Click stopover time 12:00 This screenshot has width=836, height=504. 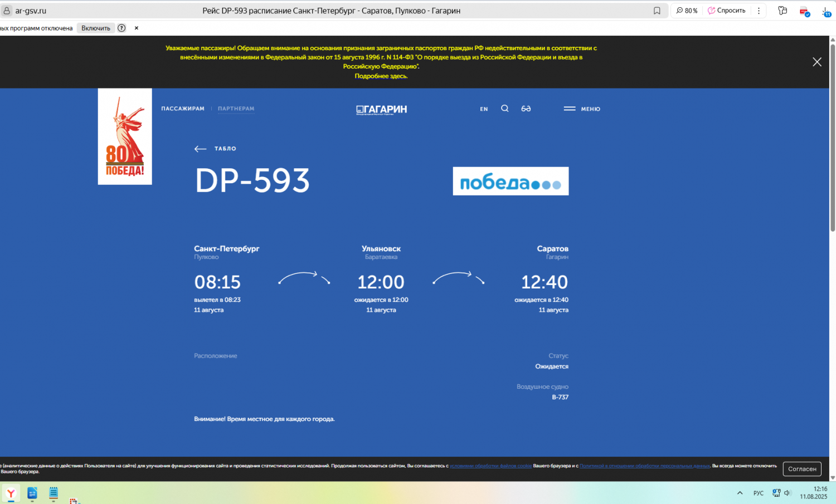381,282
